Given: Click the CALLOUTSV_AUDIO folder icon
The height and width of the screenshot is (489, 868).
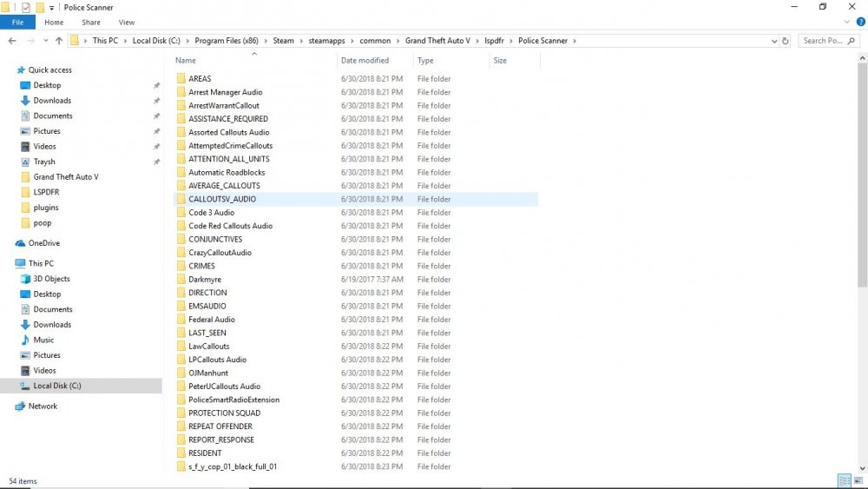Looking at the screenshot, I should click(181, 199).
